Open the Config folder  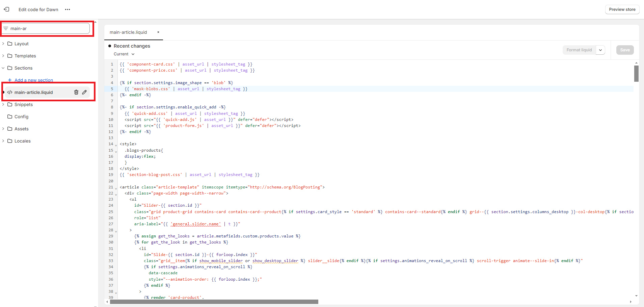[21, 117]
